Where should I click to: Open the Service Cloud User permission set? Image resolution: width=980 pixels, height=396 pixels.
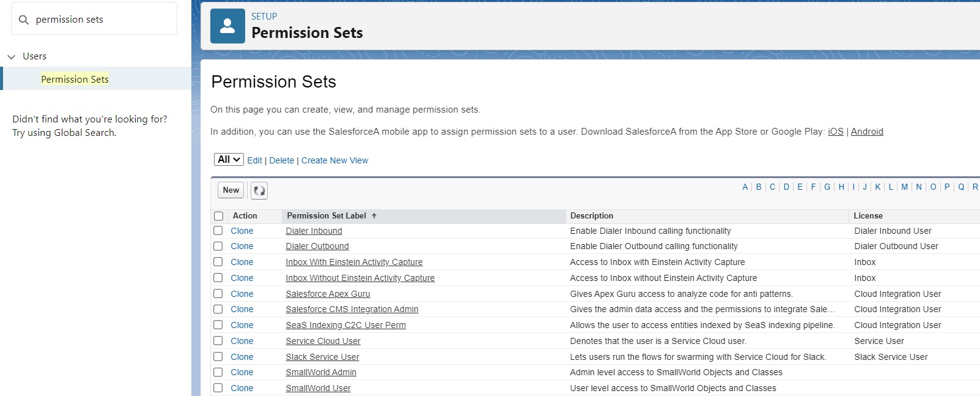pos(323,341)
